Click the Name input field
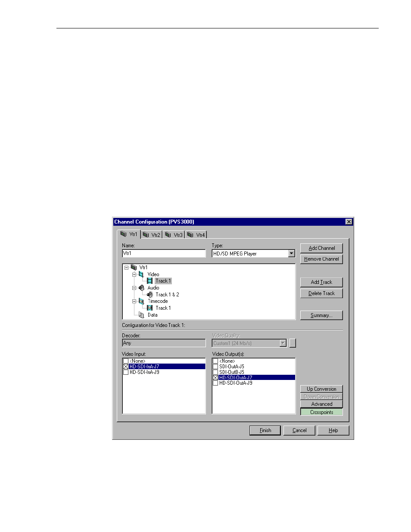Screen dimensions: 411x532 click(164, 253)
